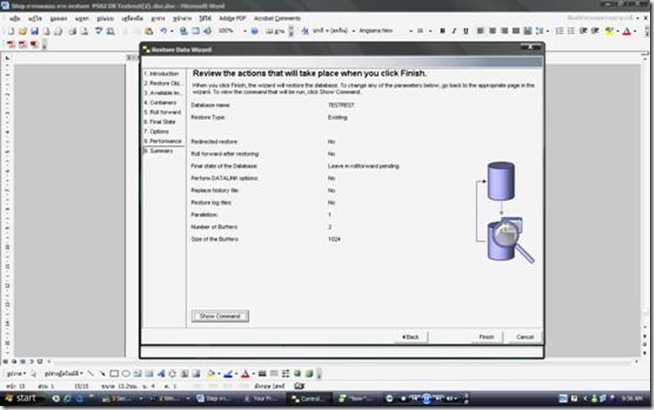The height and width of the screenshot is (410, 654).
Task: Select Rectangle shape in Drawing toolbar
Action: [x=114, y=373]
